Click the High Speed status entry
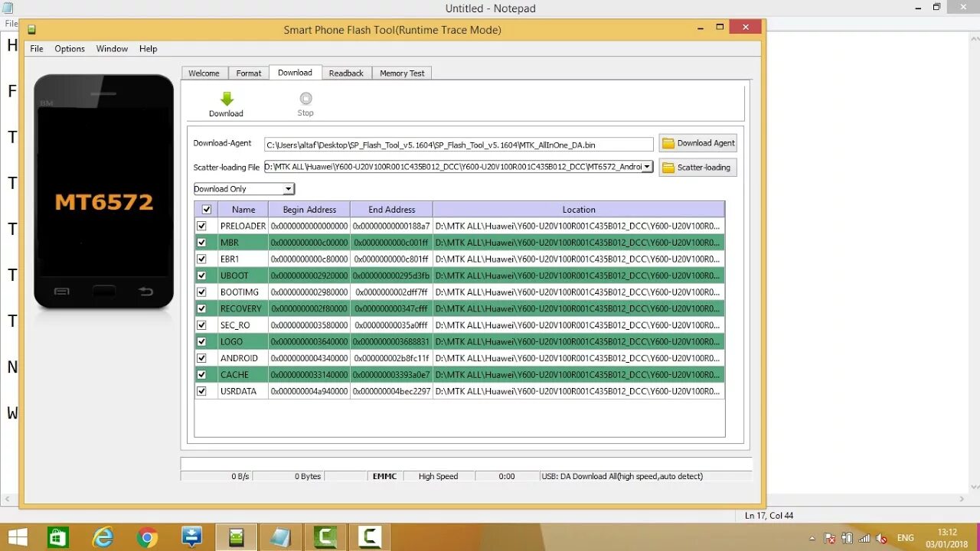The height and width of the screenshot is (551, 980). pos(438,476)
